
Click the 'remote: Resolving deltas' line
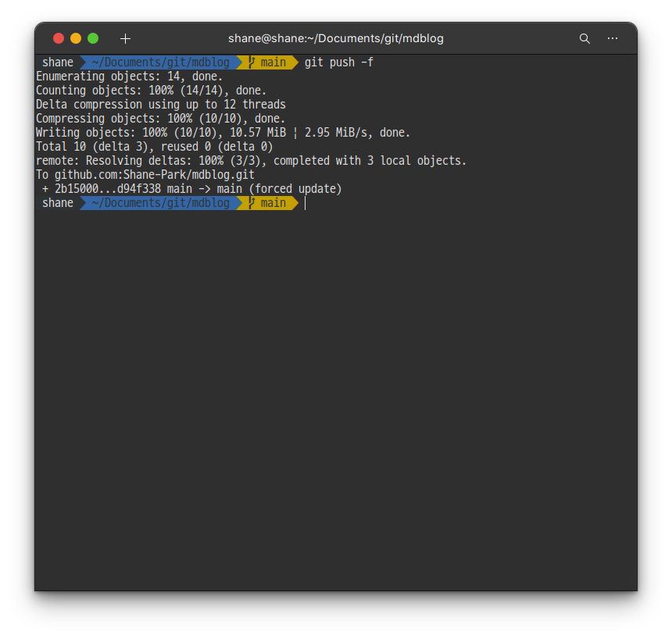pos(251,161)
